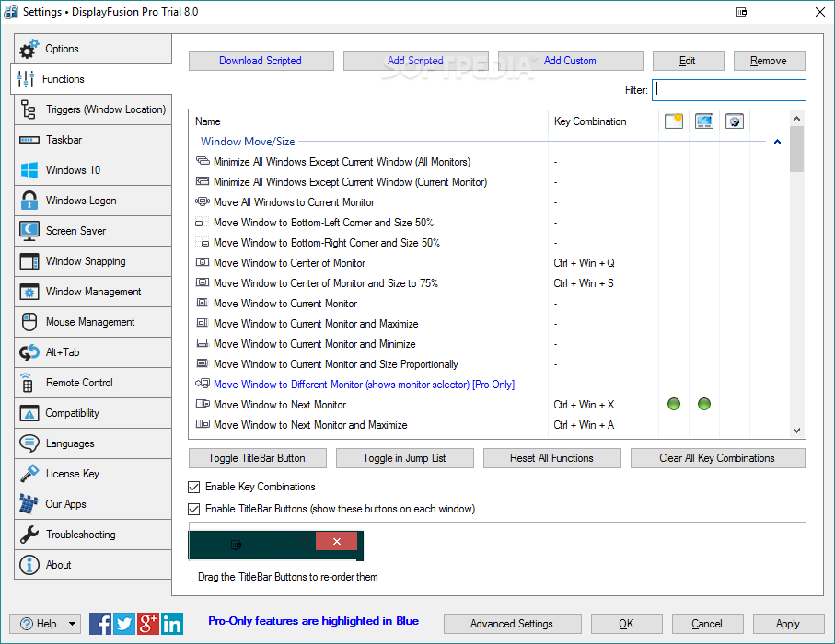Open the Troubleshooting tab
Image resolution: width=835 pixels, height=644 pixels.
93,535
